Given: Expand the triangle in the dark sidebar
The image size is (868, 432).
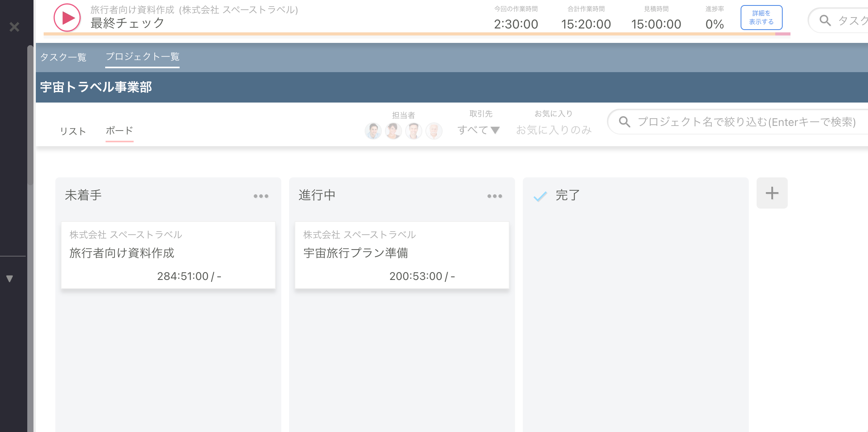Looking at the screenshot, I should (9, 278).
